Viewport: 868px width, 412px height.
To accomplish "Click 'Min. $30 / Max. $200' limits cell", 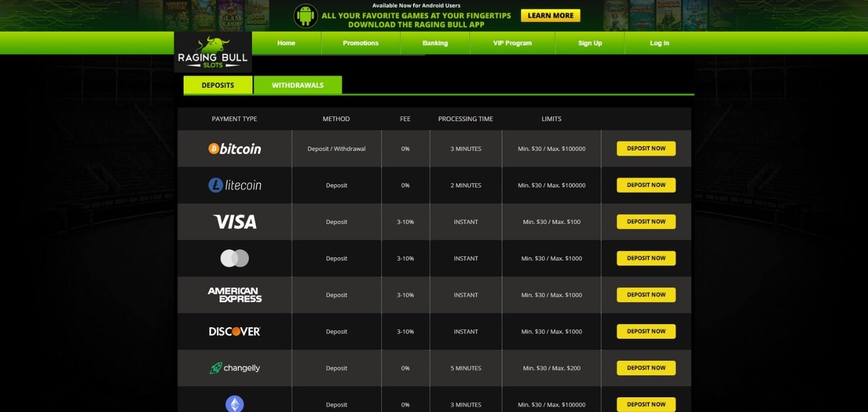I will [x=552, y=368].
